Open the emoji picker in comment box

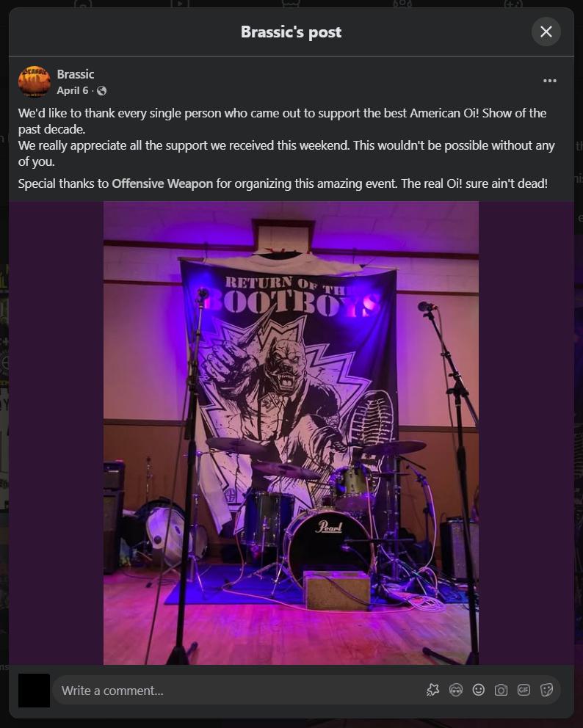pos(479,691)
